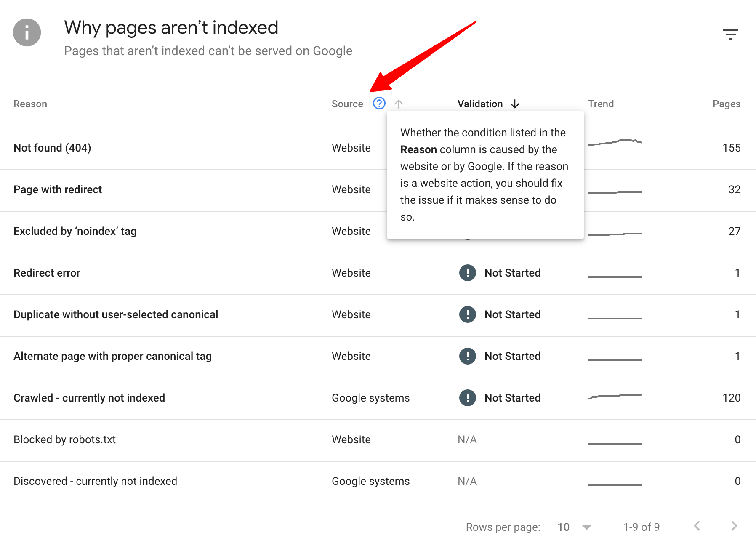
Task: Open the Excluded by 'noindex' tag report
Action: coord(75,231)
